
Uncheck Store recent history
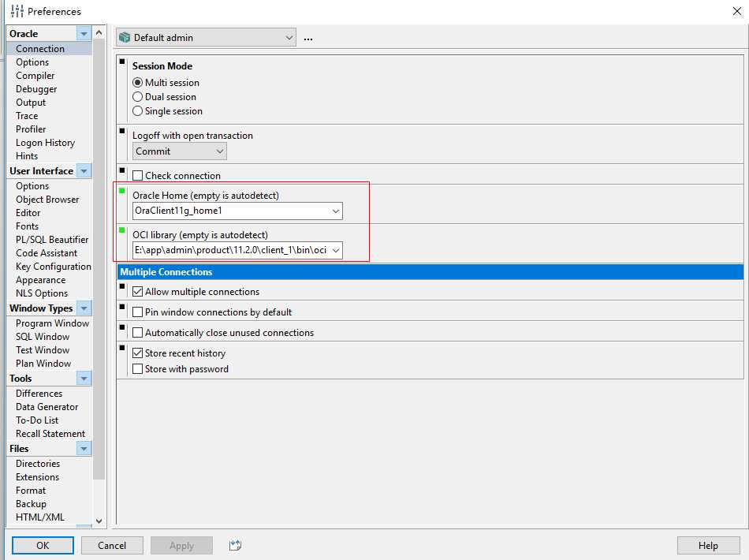[x=137, y=353]
